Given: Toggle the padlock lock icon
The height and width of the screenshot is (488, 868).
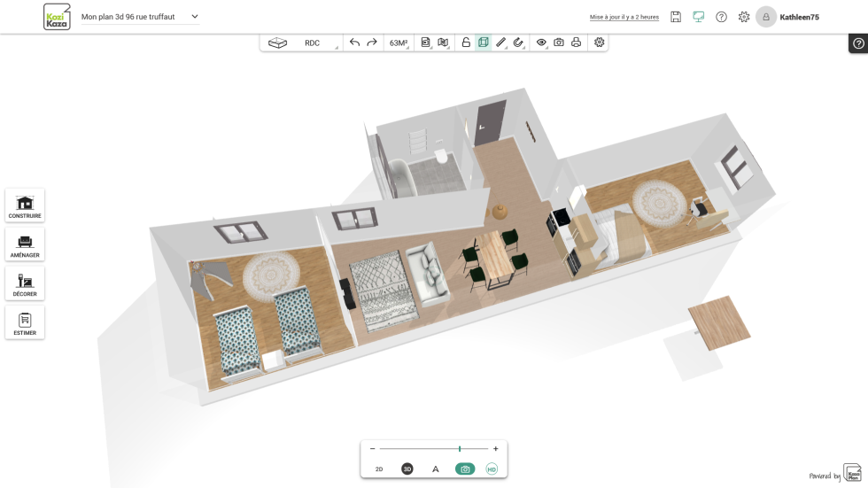Looking at the screenshot, I should click(466, 43).
